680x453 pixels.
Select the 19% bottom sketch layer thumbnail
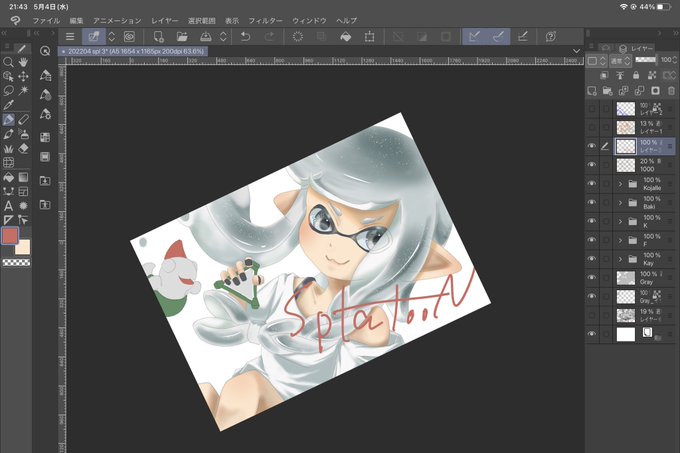click(626, 315)
